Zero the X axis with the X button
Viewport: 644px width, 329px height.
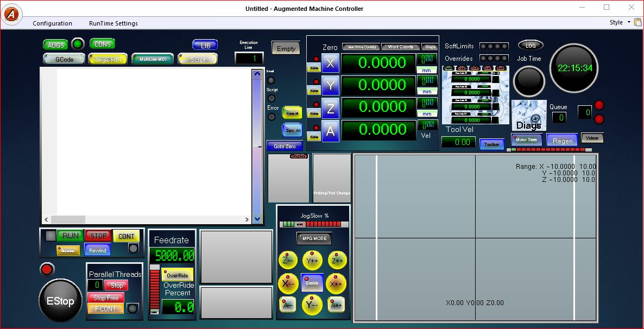pos(330,63)
